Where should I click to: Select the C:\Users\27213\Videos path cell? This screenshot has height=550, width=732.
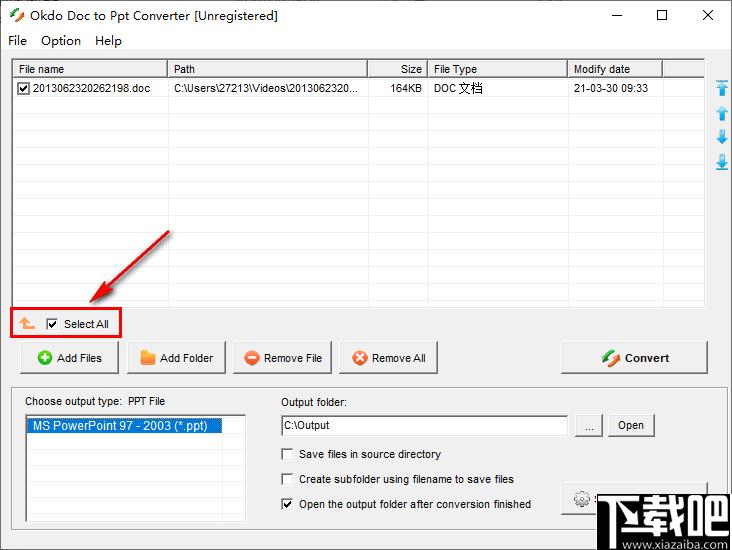click(266, 88)
